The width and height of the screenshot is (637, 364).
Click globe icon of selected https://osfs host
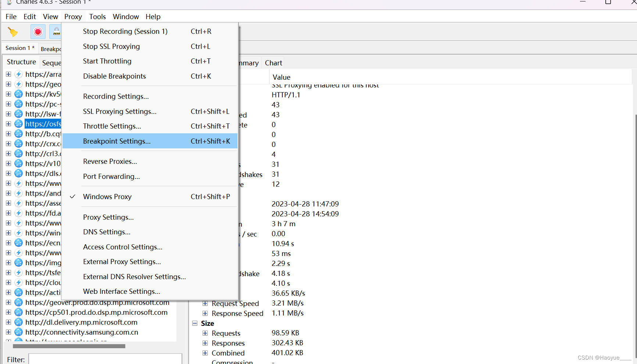point(18,124)
